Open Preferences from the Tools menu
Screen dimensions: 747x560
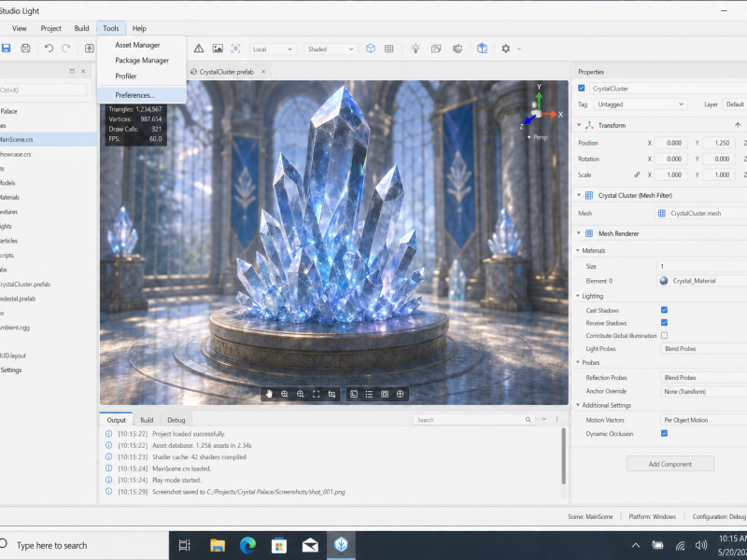142,95
